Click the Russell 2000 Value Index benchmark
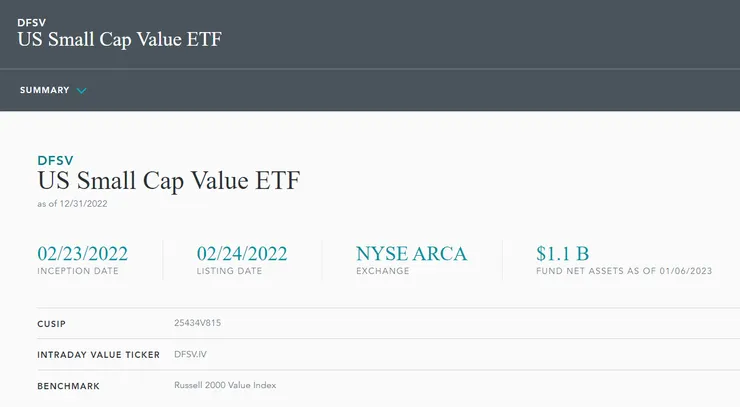 (x=225, y=385)
